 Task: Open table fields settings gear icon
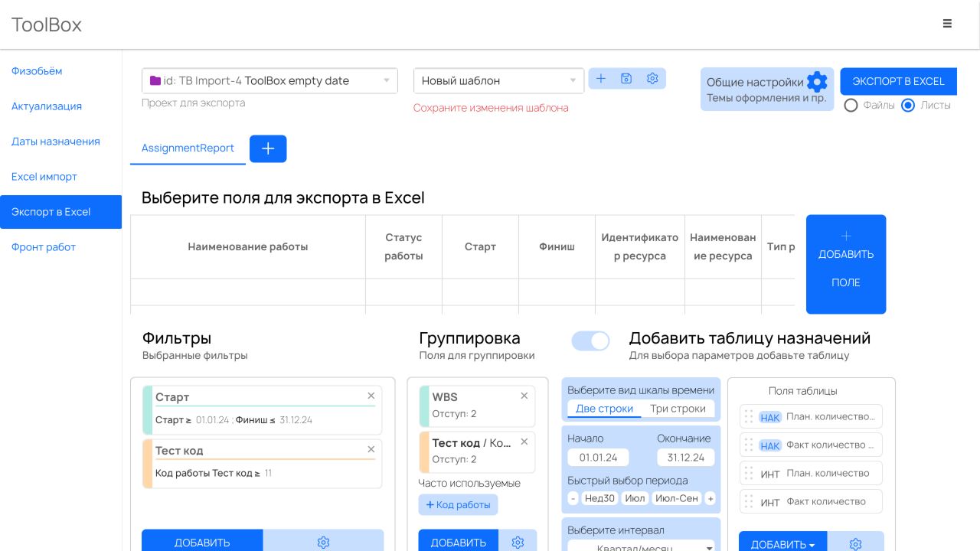[x=856, y=543]
